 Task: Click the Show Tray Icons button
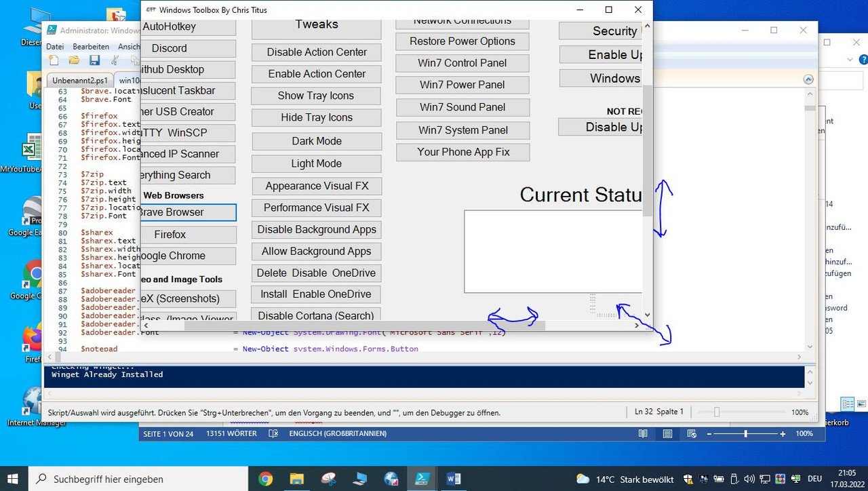[316, 96]
